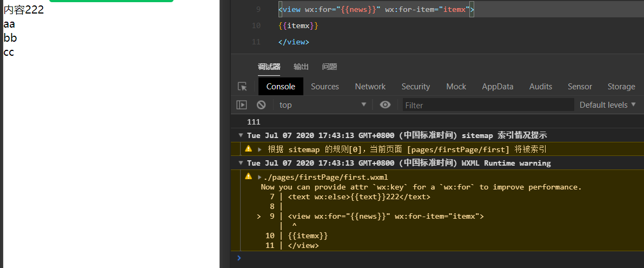The width and height of the screenshot is (644, 268).
Task: Click editor line 9 wx:for code
Action: point(376,9)
